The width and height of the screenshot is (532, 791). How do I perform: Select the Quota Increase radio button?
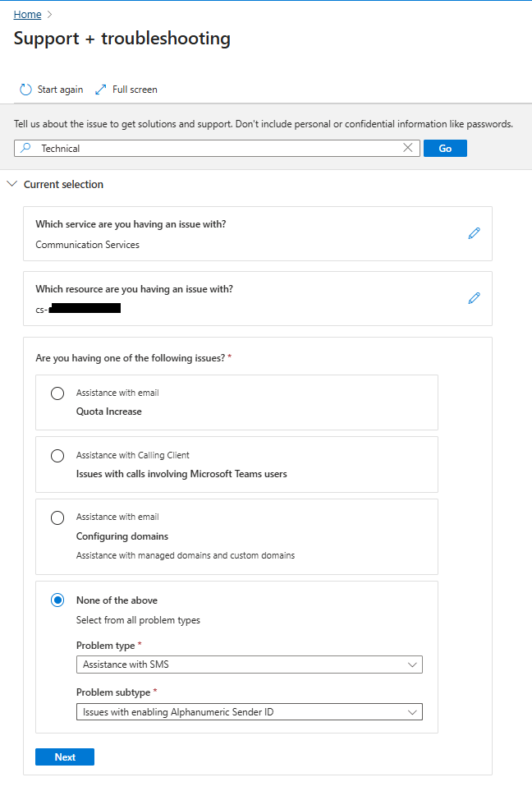click(57, 393)
